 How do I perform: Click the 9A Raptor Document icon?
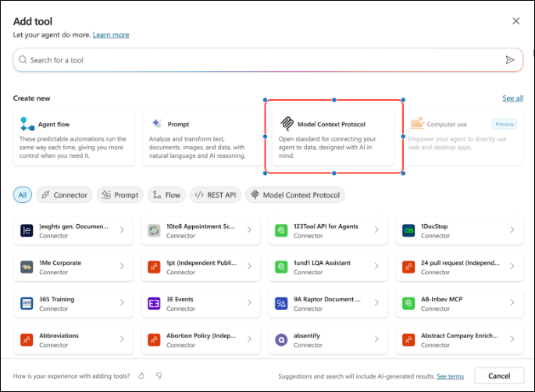pos(281,303)
